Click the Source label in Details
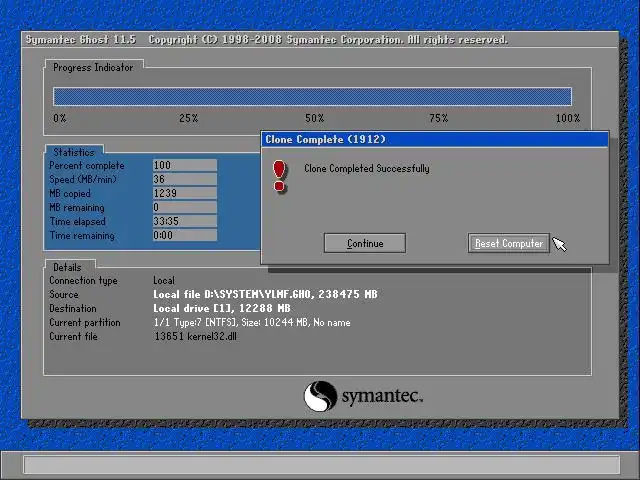The image size is (640, 480). [x=64, y=294]
